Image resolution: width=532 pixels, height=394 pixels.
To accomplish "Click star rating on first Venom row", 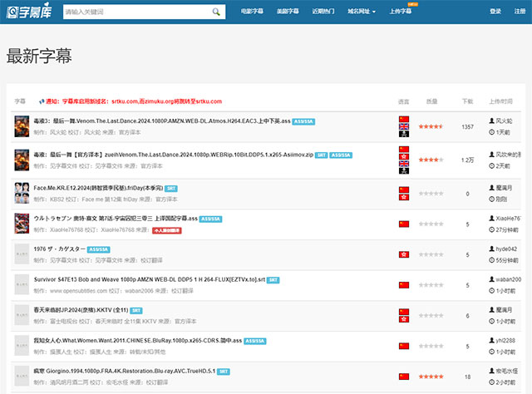I will click(431, 127).
